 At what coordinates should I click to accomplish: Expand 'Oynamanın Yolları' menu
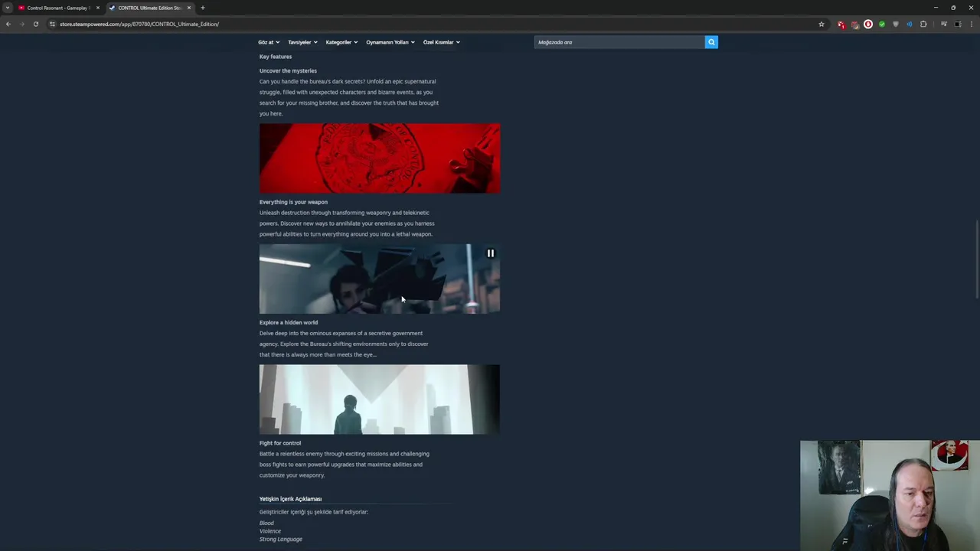pyautogui.click(x=390, y=42)
